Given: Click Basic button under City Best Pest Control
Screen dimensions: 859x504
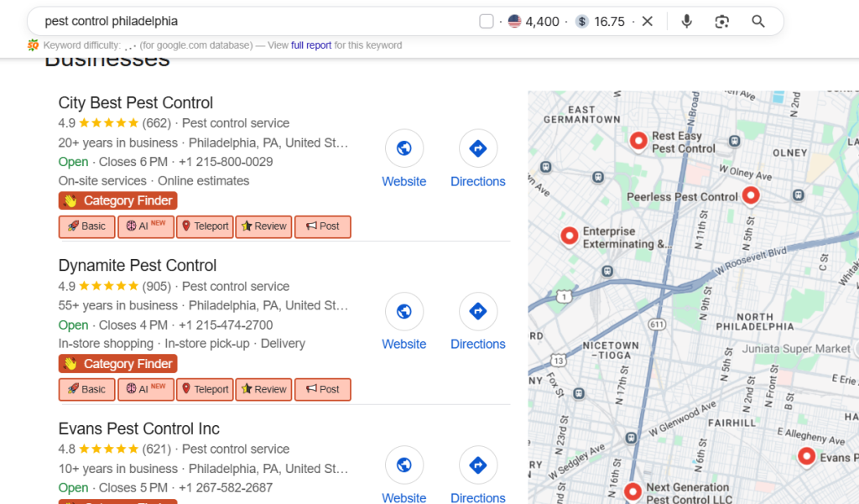Looking at the screenshot, I should click(86, 226).
